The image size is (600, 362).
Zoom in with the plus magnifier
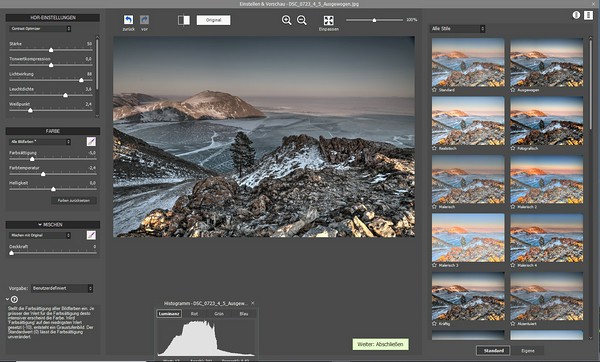click(286, 20)
